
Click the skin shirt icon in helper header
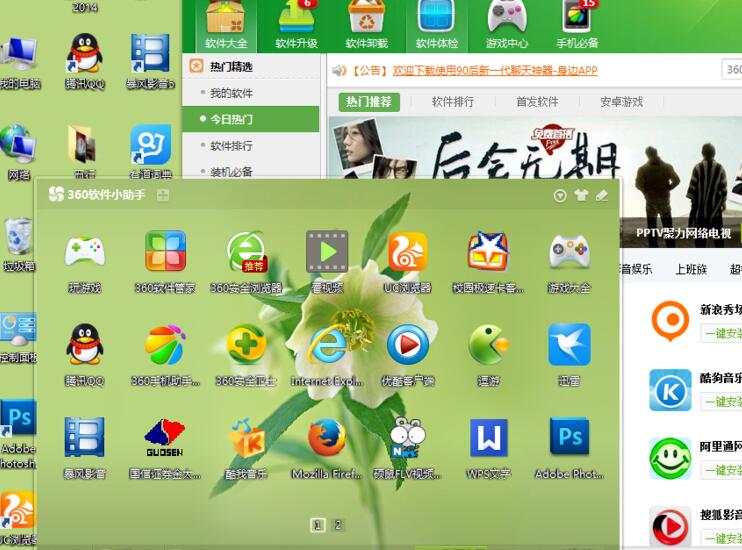pos(581,195)
